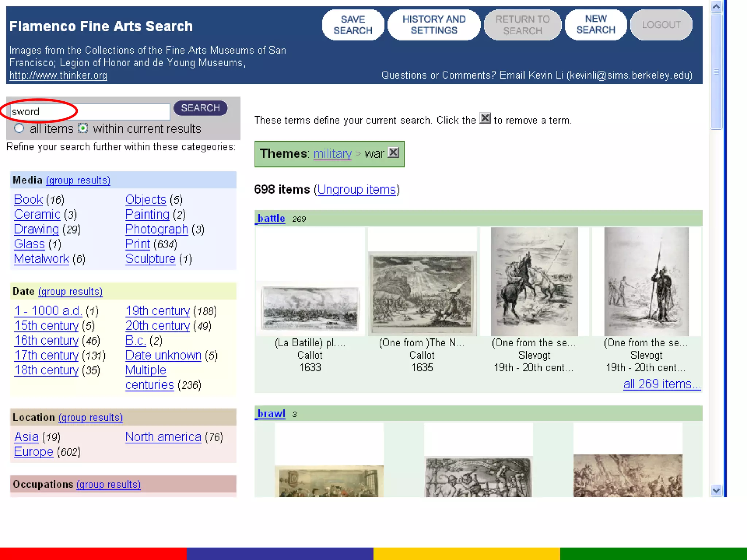Start a NEW SEARCH
Viewport: 747px width, 560px height.
click(x=596, y=25)
